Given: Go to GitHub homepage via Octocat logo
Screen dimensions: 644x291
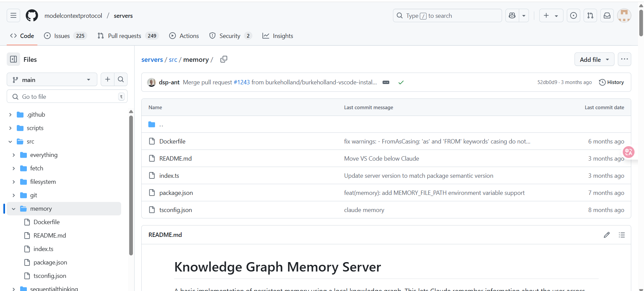Looking at the screenshot, I should [32, 15].
